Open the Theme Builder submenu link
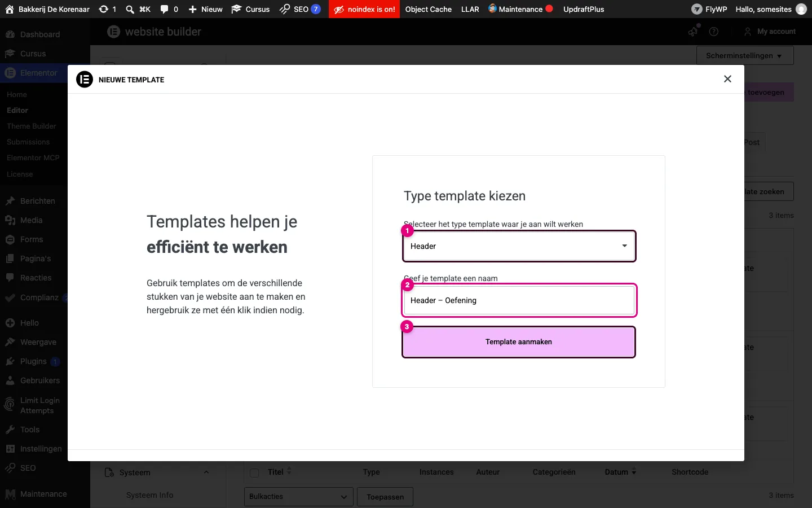812x508 pixels. point(32,126)
